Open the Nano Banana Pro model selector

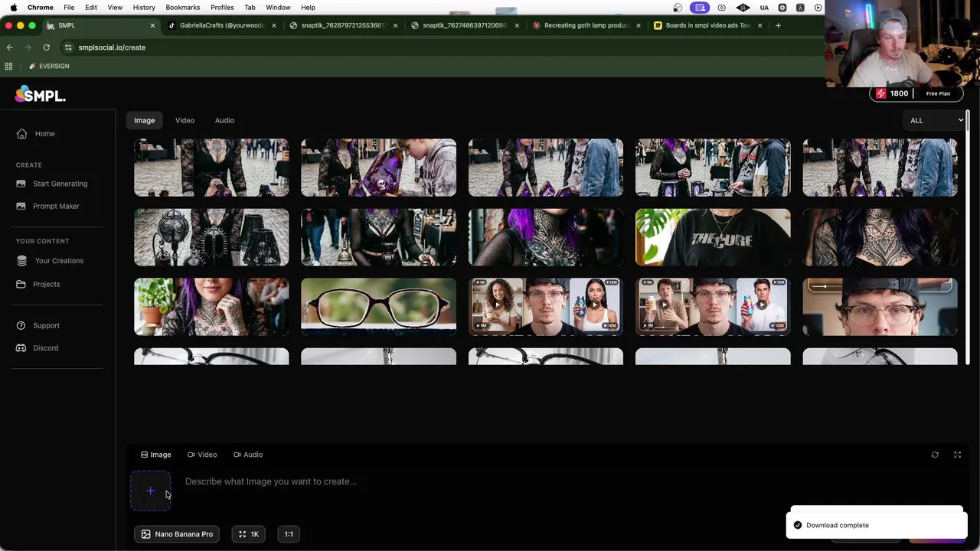pyautogui.click(x=178, y=534)
